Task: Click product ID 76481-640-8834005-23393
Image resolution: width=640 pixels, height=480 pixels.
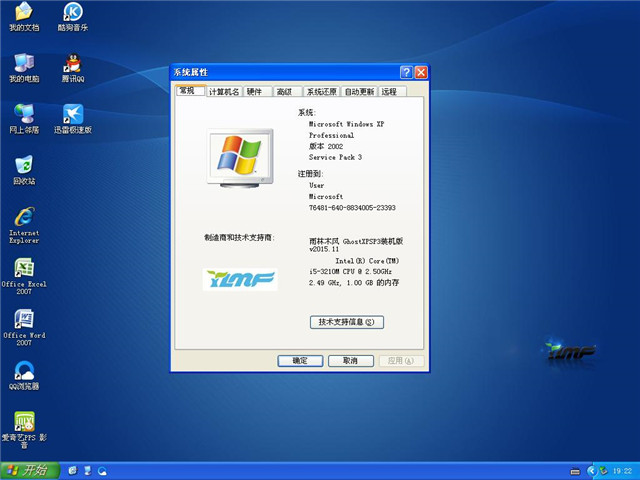Action: tap(352, 208)
